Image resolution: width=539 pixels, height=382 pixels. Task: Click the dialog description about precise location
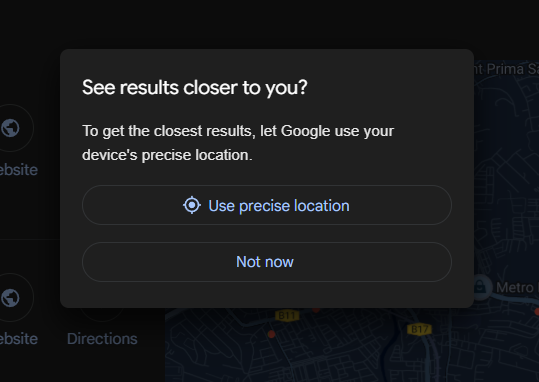(238, 143)
